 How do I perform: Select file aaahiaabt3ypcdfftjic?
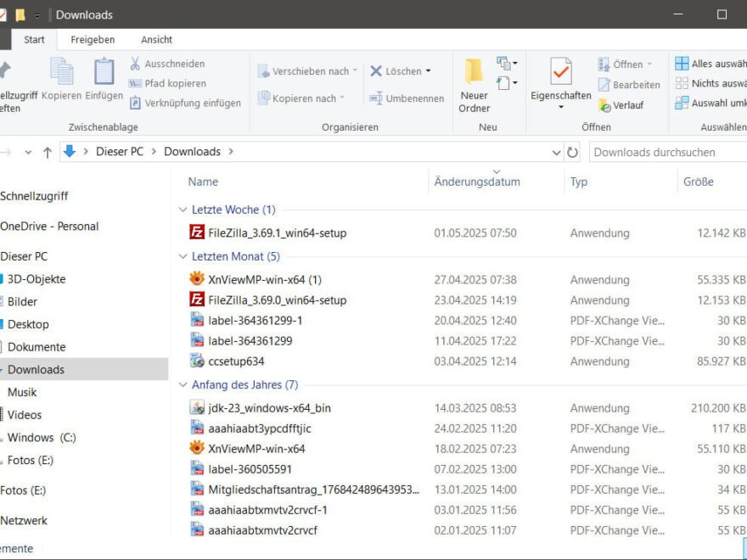(260, 428)
